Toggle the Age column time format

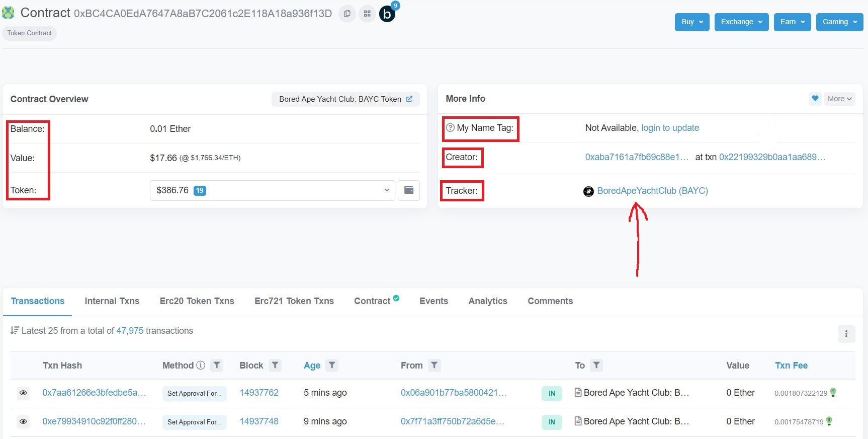[x=312, y=365]
